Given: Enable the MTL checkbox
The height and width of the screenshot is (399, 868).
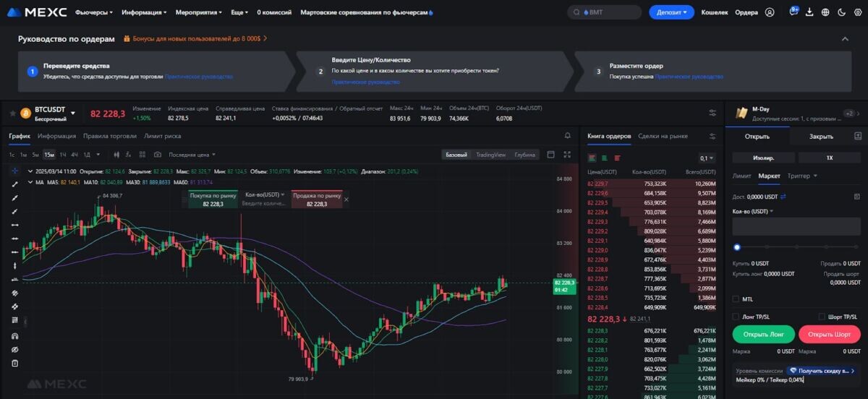Looking at the screenshot, I should click(x=736, y=299).
